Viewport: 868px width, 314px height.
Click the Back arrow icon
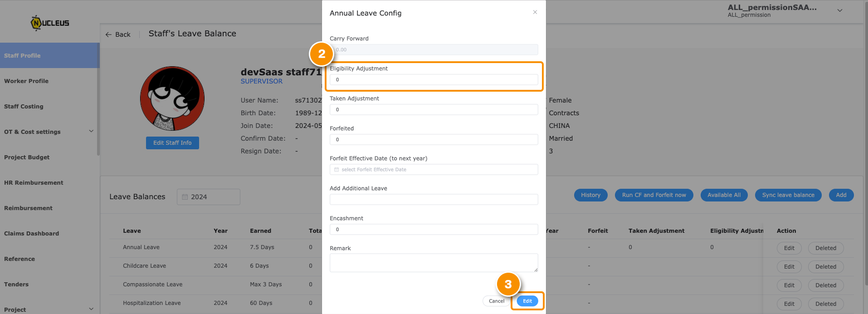[x=108, y=34]
